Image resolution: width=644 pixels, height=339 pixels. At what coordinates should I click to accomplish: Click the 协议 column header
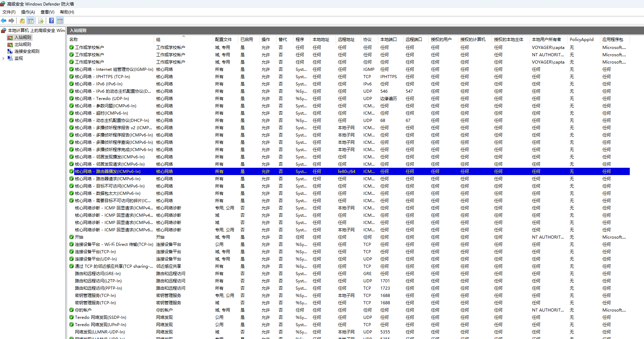pyautogui.click(x=367, y=40)
